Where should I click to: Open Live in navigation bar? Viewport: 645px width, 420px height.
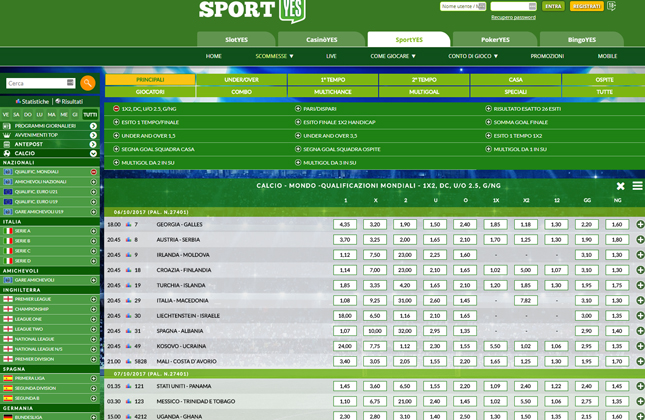(x=331, y=56)
